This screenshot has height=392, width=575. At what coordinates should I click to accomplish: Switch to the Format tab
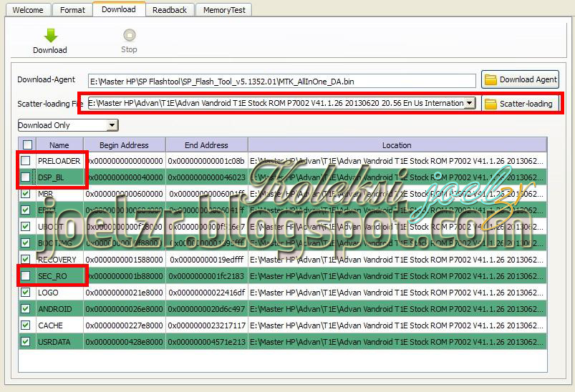72,10
